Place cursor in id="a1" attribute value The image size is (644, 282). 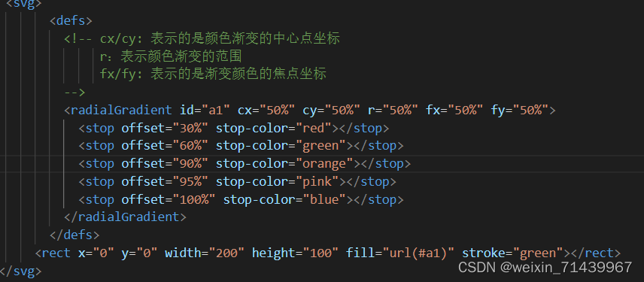click(215, 110)
